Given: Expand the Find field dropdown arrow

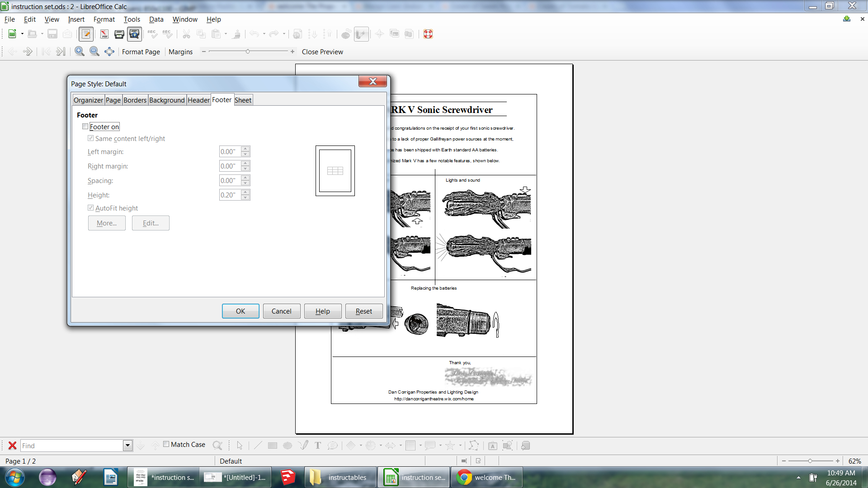Looking at the screenshot, I should click(x=127, y=446).
